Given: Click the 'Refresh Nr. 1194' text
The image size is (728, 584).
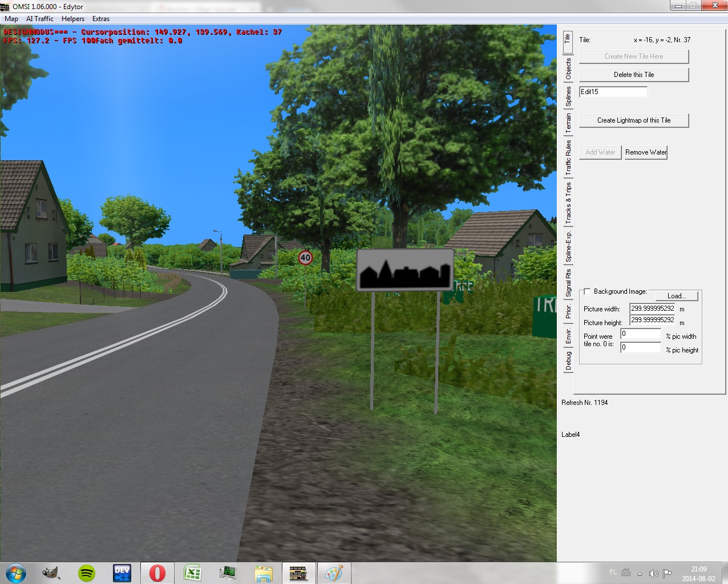Looking at the screenshot, I should click(x=585, y=403).
